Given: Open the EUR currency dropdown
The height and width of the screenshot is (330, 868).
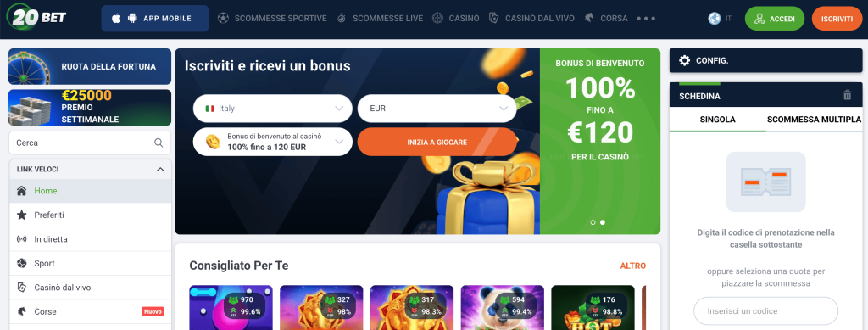Looking at the screenshot, I should (x=437, y=109).
